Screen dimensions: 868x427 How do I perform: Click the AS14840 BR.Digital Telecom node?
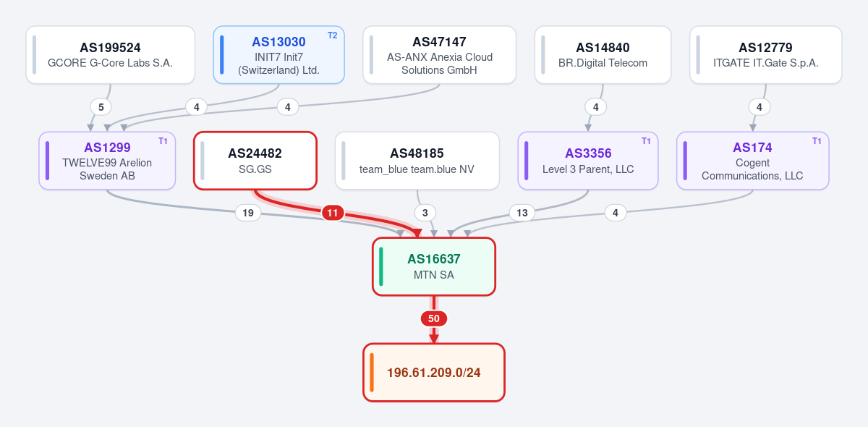[603, 55]
